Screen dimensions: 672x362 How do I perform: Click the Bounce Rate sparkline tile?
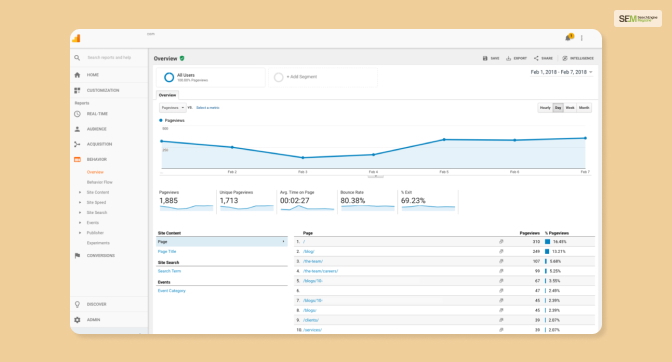(367, 202)
